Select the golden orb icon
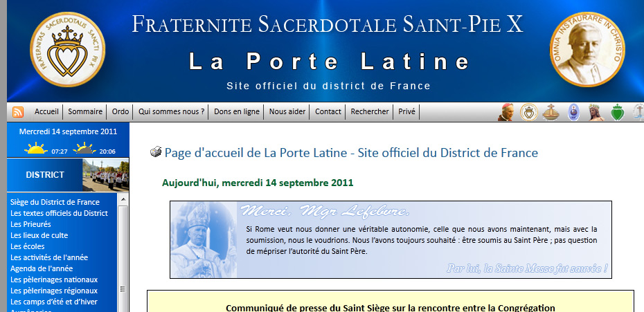Image resolution: width=644 pixels, height=312 pixels. coord(551,112)
